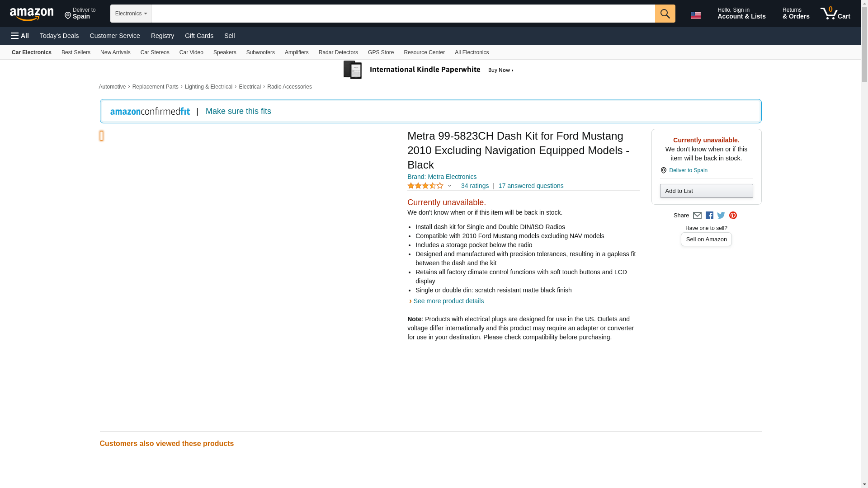Open the Add to List dropdown
Screen dimensions: 868x488
[706, 191]
